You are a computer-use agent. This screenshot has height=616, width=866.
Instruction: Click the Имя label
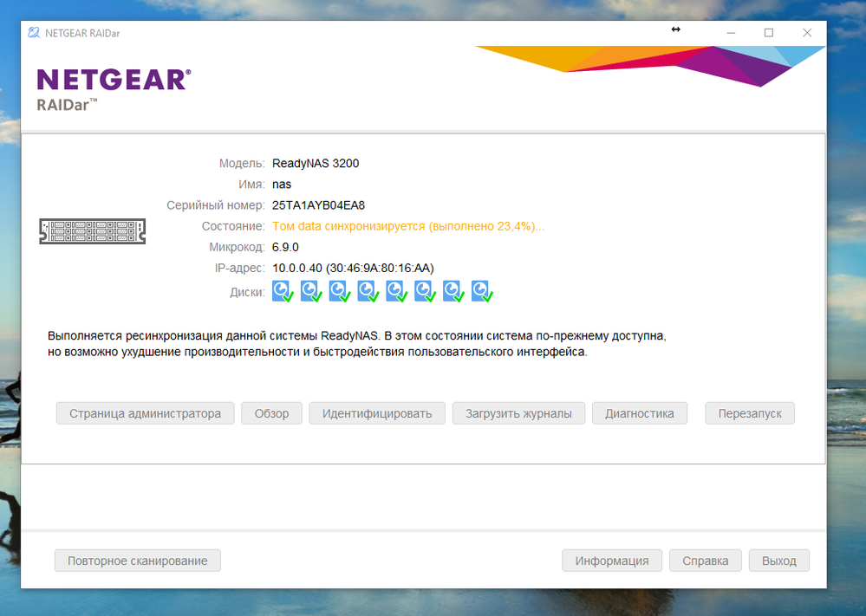click(251, 185)
